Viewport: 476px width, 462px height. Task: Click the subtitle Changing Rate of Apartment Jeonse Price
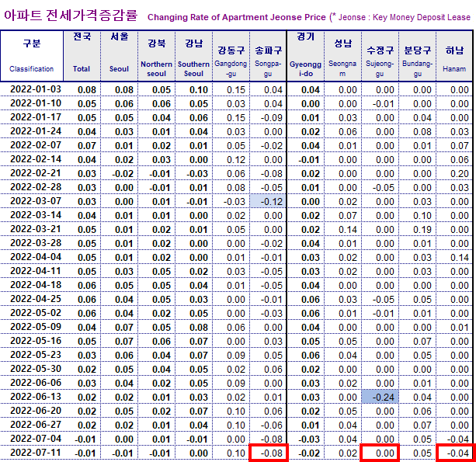237,17
